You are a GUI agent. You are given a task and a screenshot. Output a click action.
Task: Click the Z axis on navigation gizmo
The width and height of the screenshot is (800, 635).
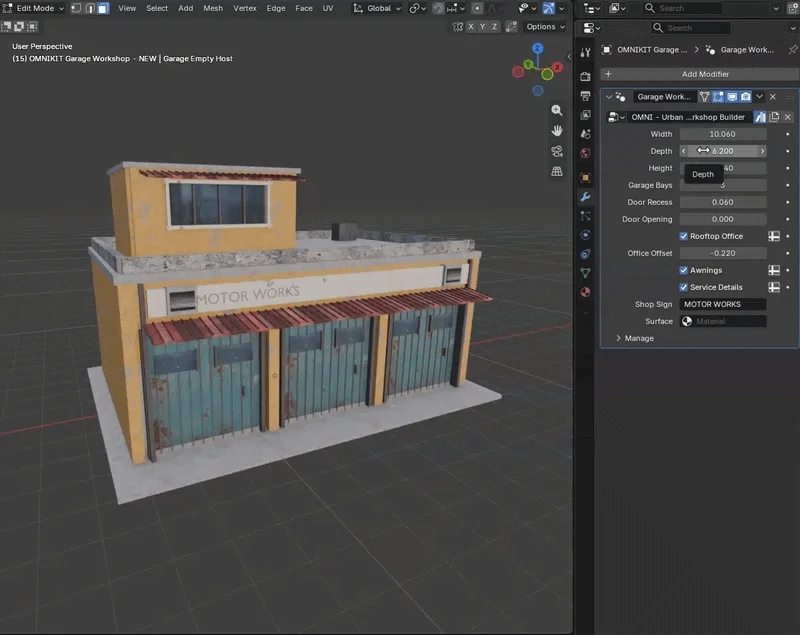pyautogui.click(x=537, y=48)
